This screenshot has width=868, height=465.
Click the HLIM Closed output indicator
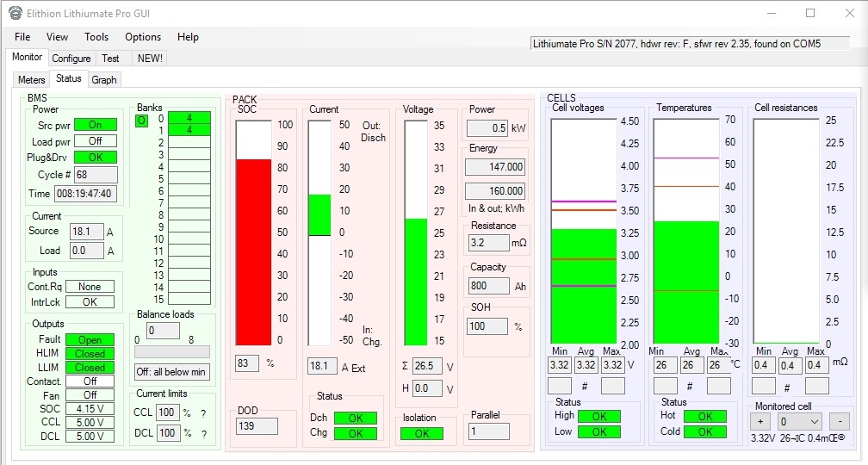coord(90,354)
